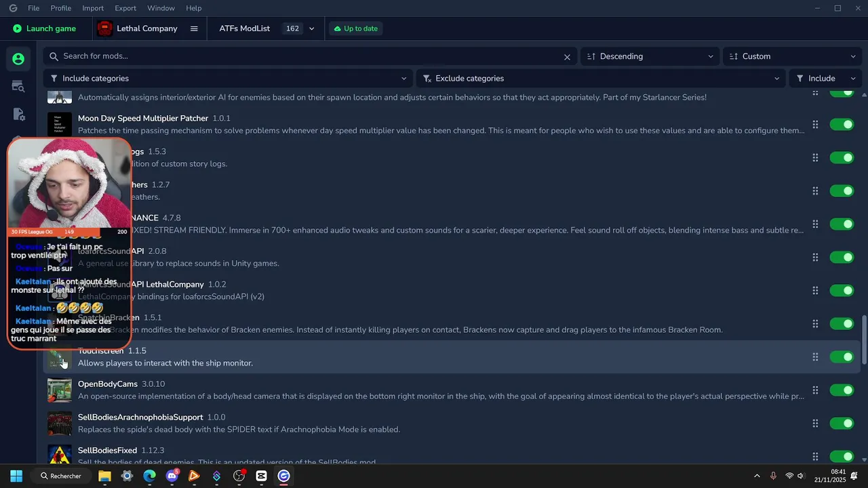The width and height of the screenshot is (868, 488).
Task: Click the microphone icon in system tray
Action: click(774, 476)
